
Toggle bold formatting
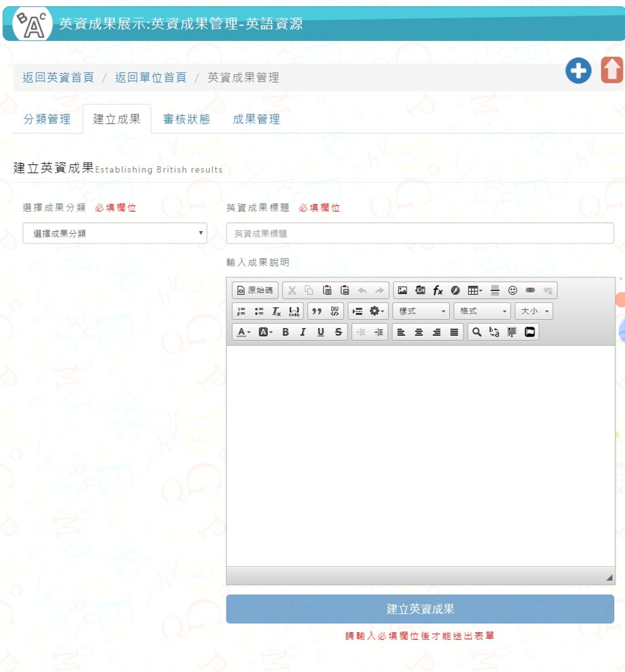(286, 332)
